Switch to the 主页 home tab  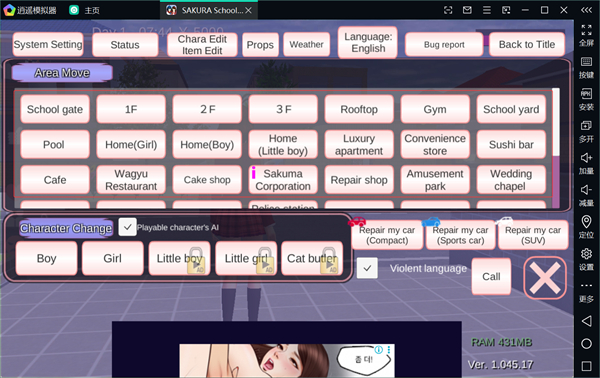(x=85, y=10)
